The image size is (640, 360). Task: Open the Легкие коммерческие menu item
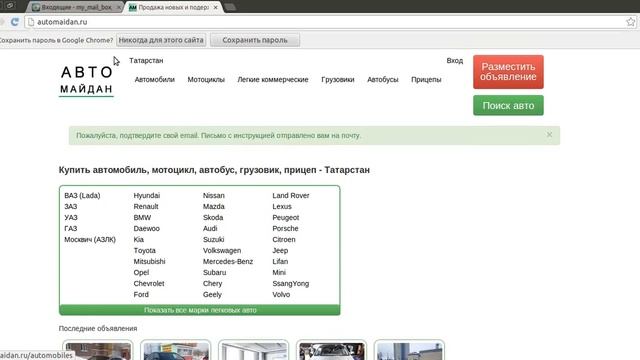pyautogui.click(x=273, y=80)
